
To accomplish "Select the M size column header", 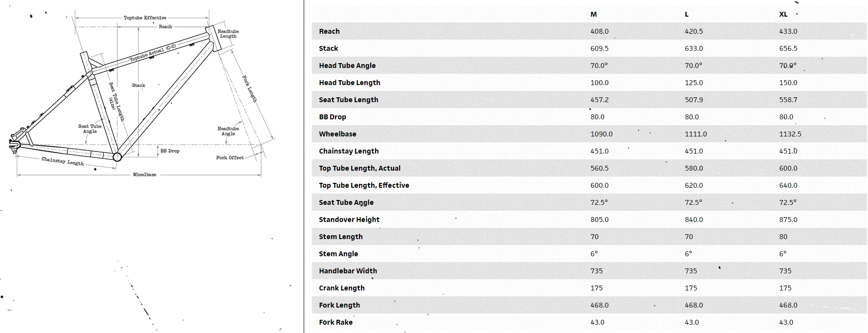I will coord(594,14).
